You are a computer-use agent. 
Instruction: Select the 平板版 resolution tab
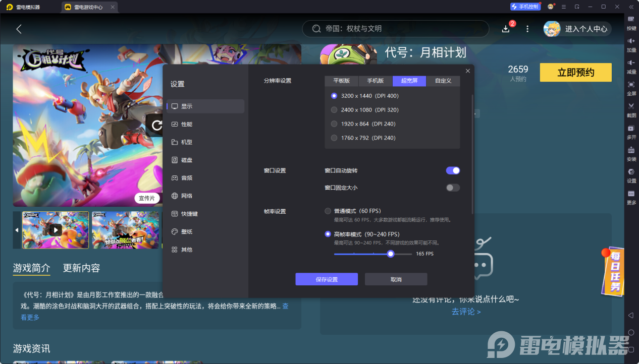(342, 81)
